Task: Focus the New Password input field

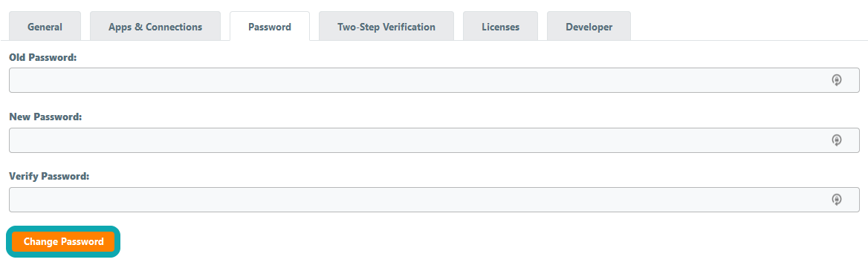Action: click(x=434, y=140)
